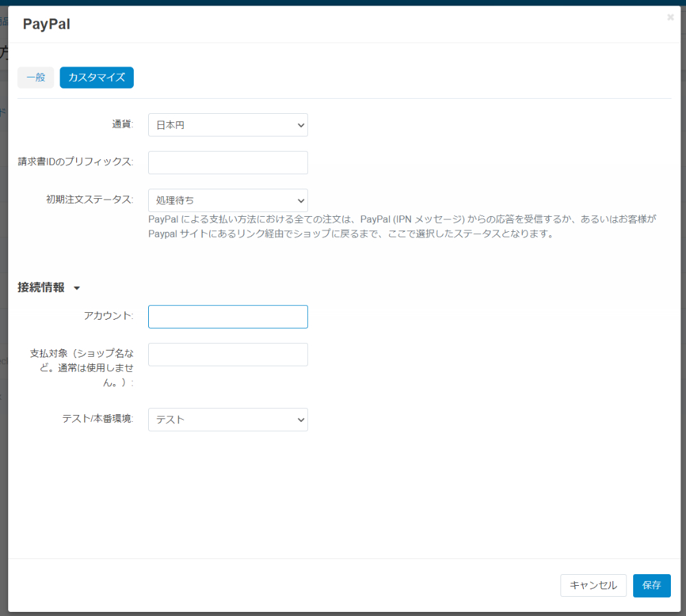Open the 初期注文ステータス dropdown
The height and width of the screenshot is (616, 686).
pos(228,200)
